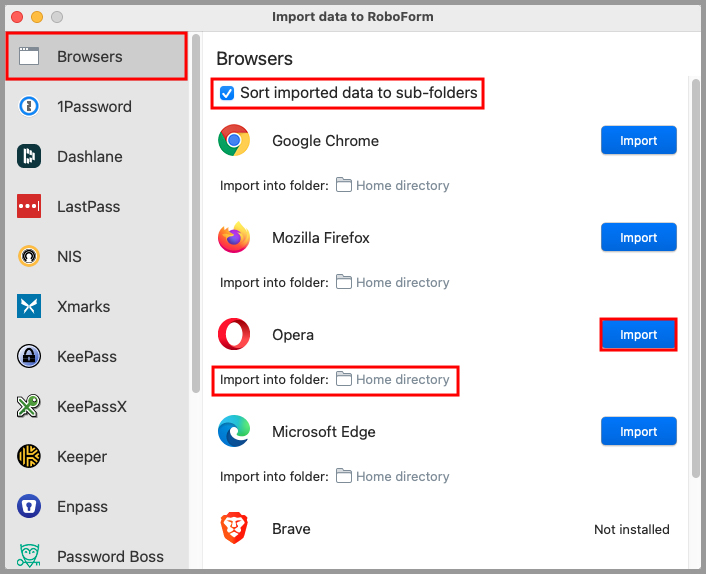Select KeePassX in the source list

pyautogui.click(x=96, y=406)
